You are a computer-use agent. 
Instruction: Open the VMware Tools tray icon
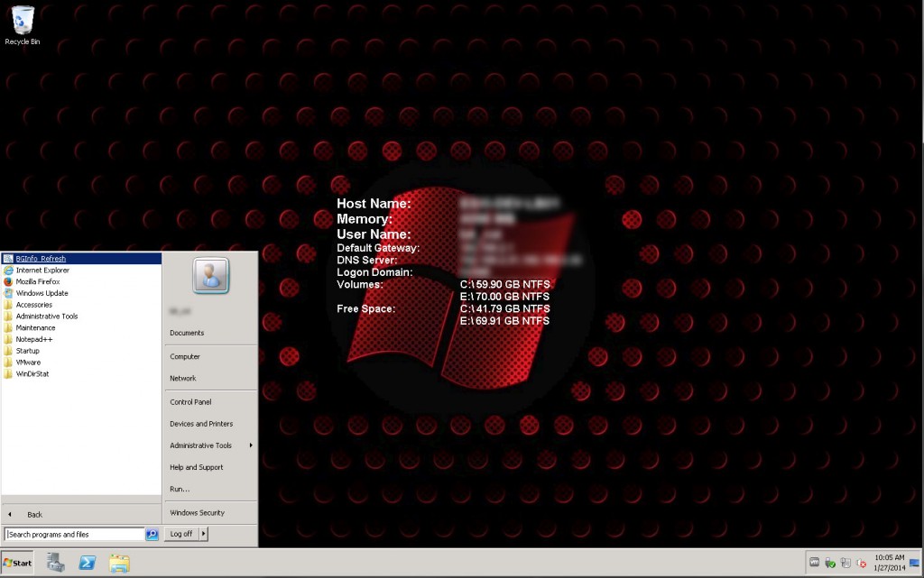tap(815, 563)
